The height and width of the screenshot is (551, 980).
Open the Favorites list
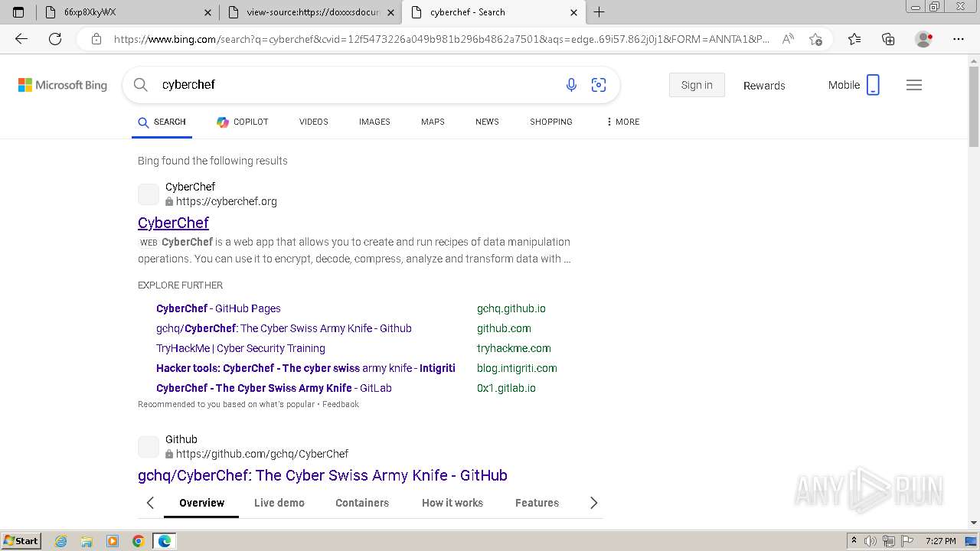(854, 39)
